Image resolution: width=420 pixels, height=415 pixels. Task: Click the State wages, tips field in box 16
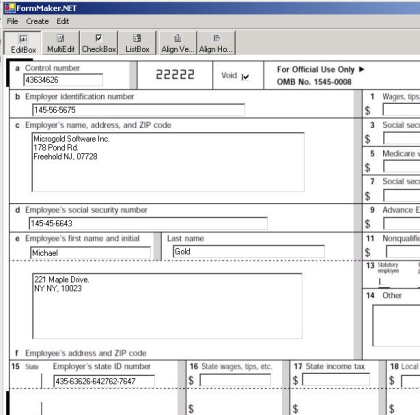coord(235,380)
